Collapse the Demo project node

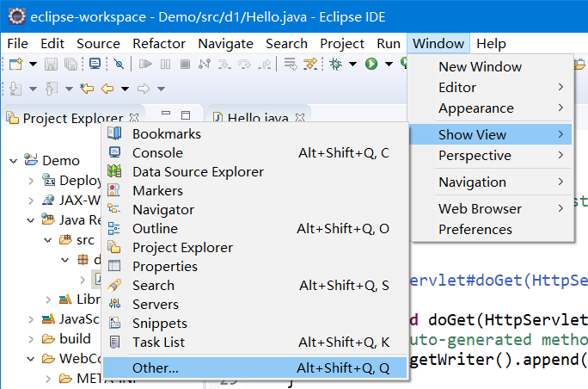click(14, 161)
